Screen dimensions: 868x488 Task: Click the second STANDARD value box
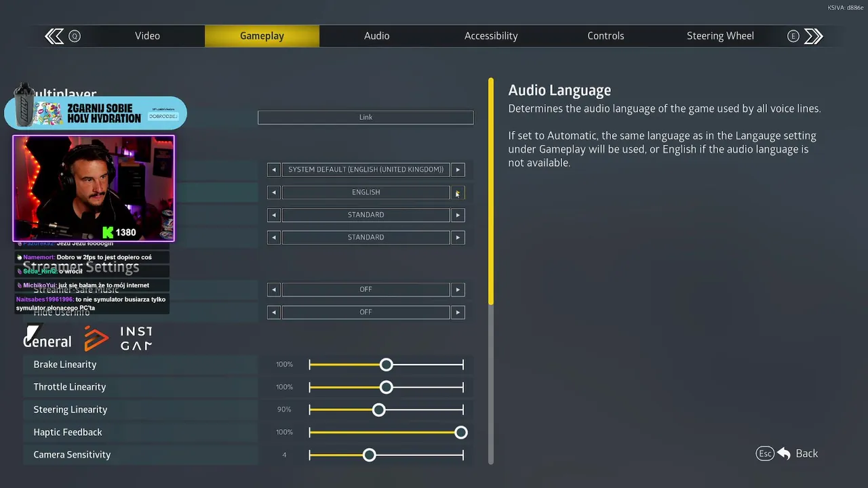(x=366, y=237)
